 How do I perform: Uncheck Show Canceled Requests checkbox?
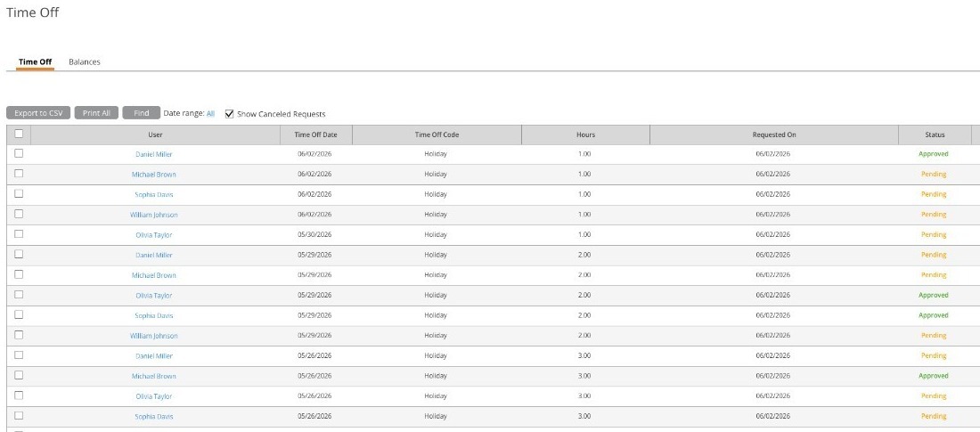(x=229, y=114)
